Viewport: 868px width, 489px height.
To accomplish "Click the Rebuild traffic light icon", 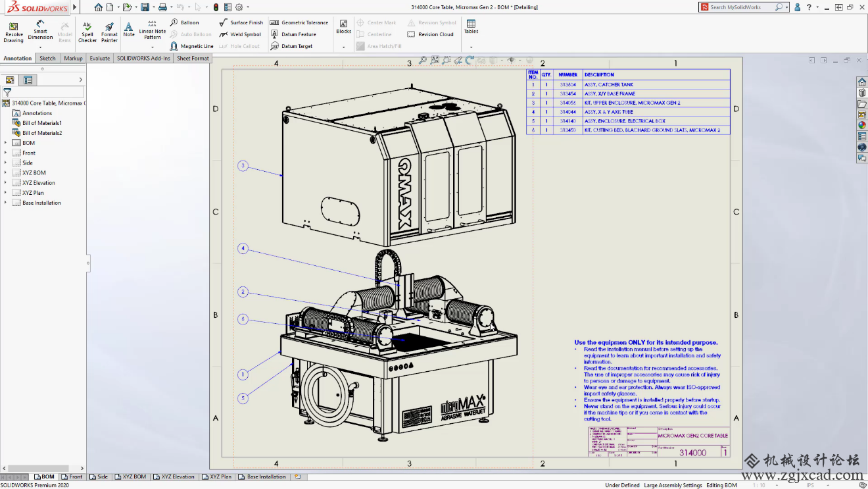I will click(x=217, y=7).
